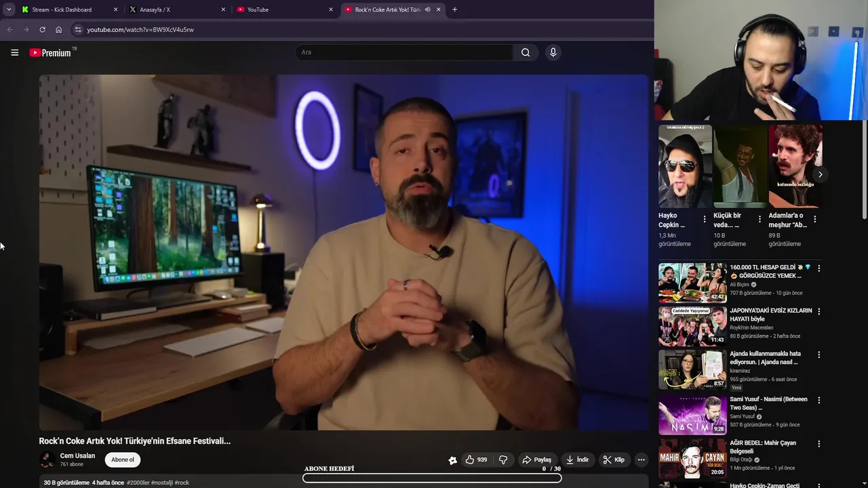This screenshot has width=868, height=488.
Task: Start voice search with microphone icon
Action: click(553, 52)
